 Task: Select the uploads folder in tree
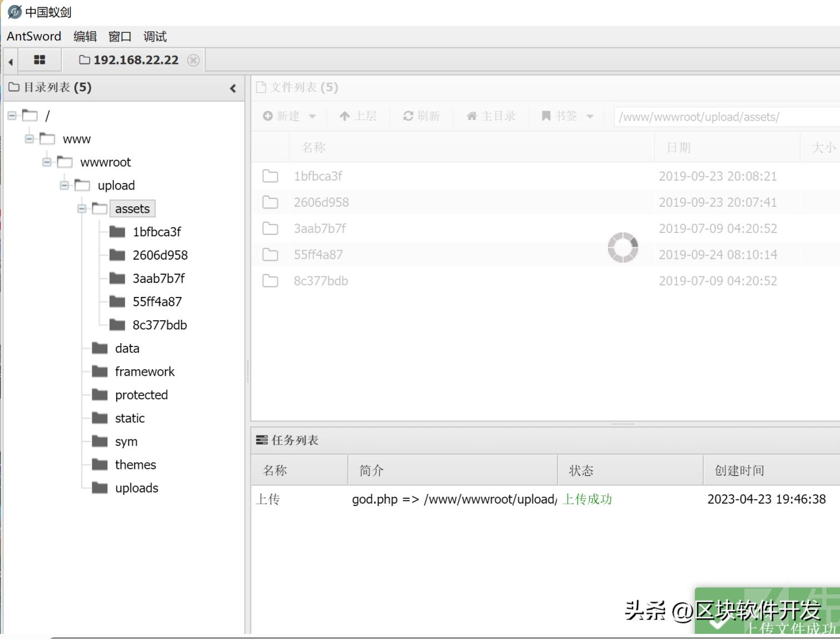[136, 488]
